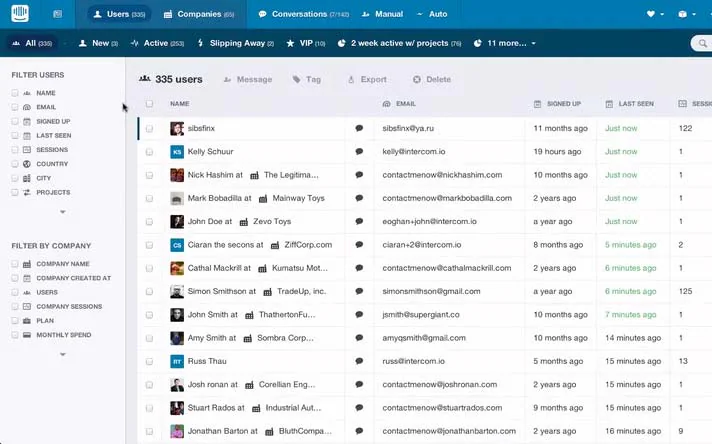Select 2 week active w/ projects segment
712x444 pixels.
(400, 43)
